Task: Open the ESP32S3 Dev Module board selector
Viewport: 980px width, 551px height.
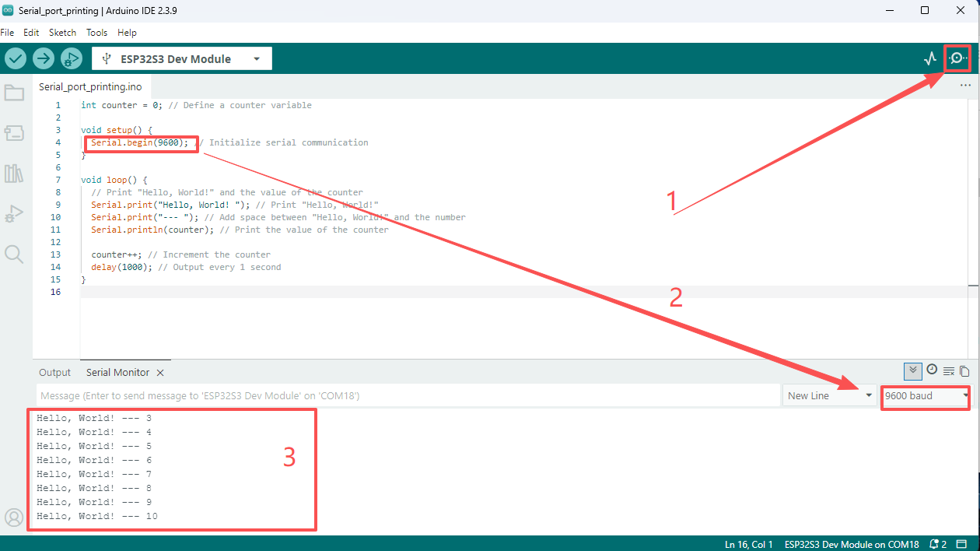Action: tap(182, 58)
